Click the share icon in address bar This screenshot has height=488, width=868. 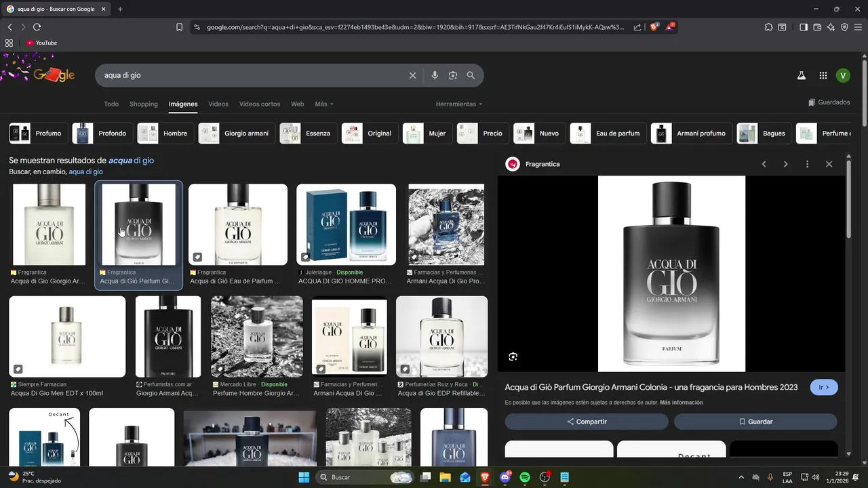[637, 27]
